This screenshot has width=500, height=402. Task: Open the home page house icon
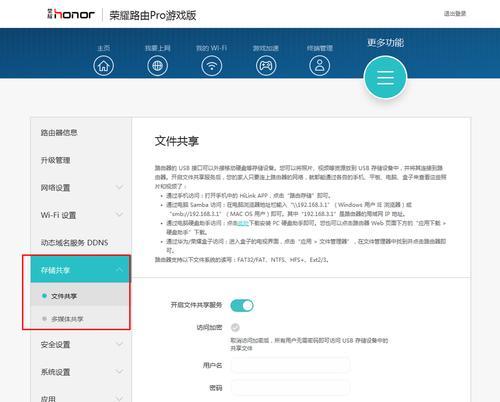[x=103, y=66]
